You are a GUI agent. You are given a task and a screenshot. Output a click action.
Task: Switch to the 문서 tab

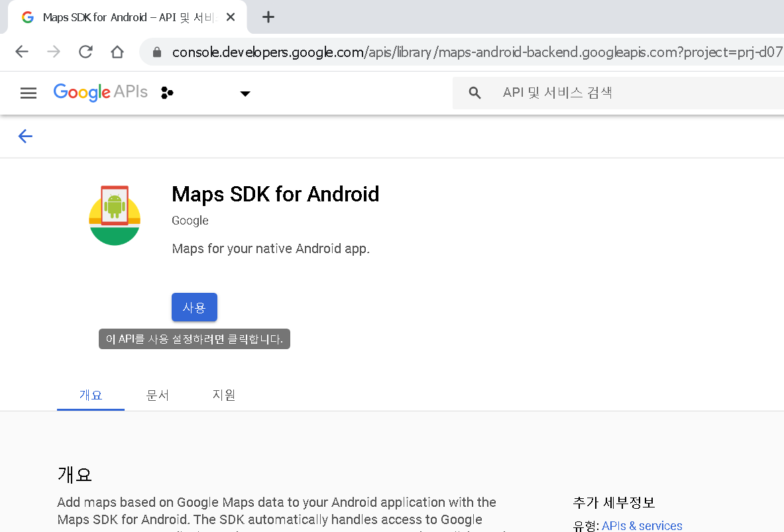(158, 395)
